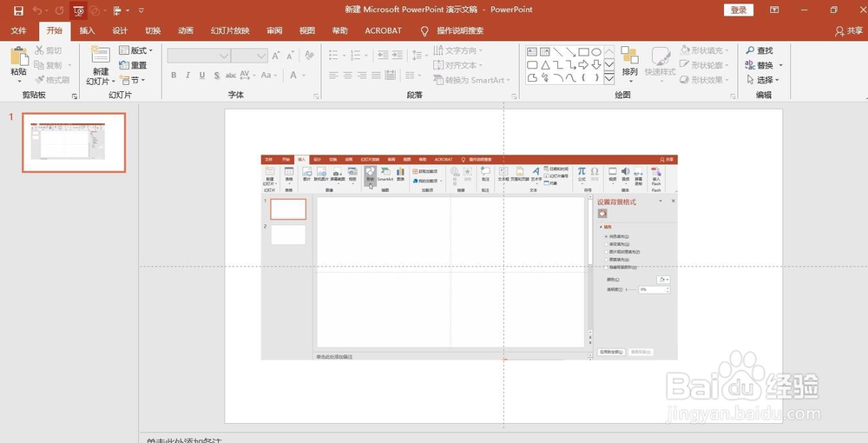Select slide 1 thumbnail in panel
Screen dimensions: 868x443
click(x=74, y=142)
